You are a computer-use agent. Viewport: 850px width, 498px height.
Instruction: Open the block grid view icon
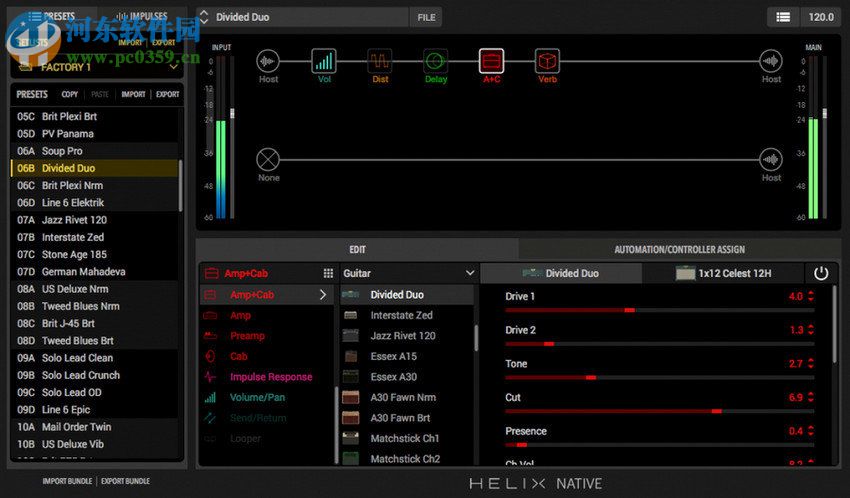pos(328,273)
